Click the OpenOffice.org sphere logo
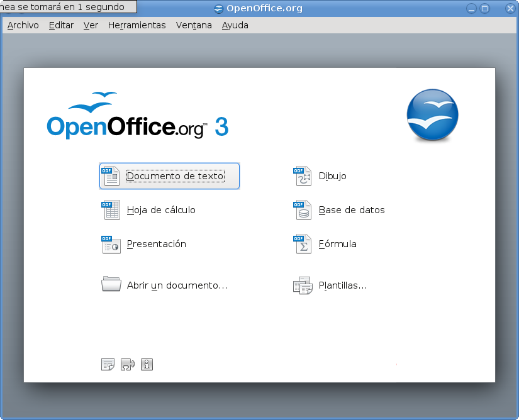 tap(432, 116)
